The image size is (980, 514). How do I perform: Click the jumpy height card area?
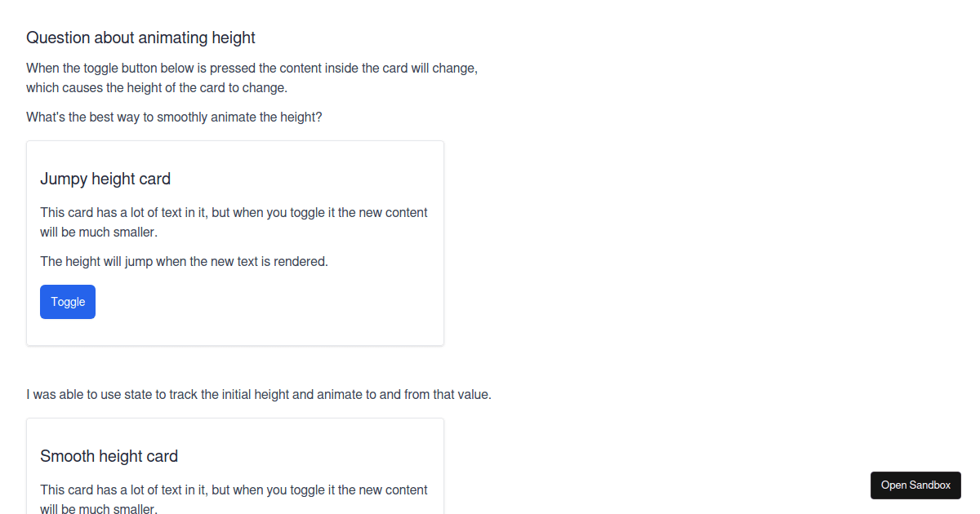234,243
